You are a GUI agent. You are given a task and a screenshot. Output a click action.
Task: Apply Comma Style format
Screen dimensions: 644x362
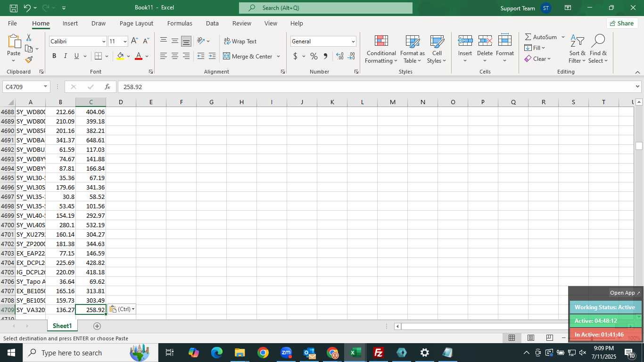click(325, 56)
